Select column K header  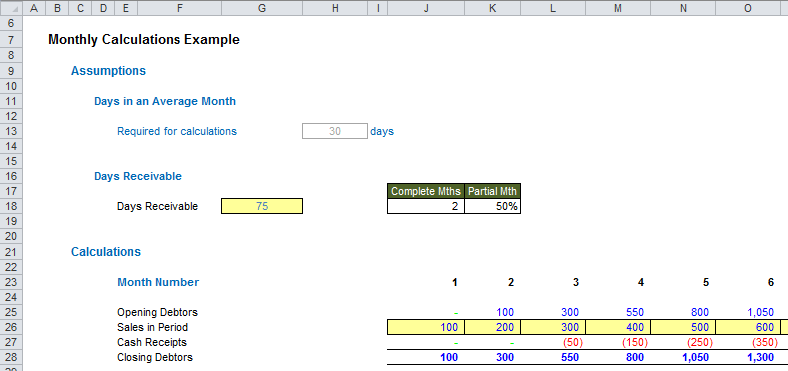click(492, 8)
